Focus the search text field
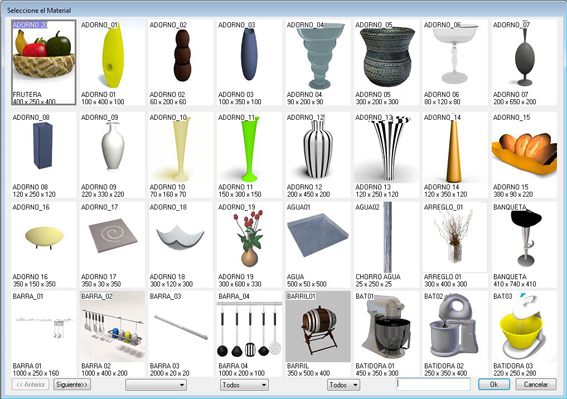 [433, 384]
